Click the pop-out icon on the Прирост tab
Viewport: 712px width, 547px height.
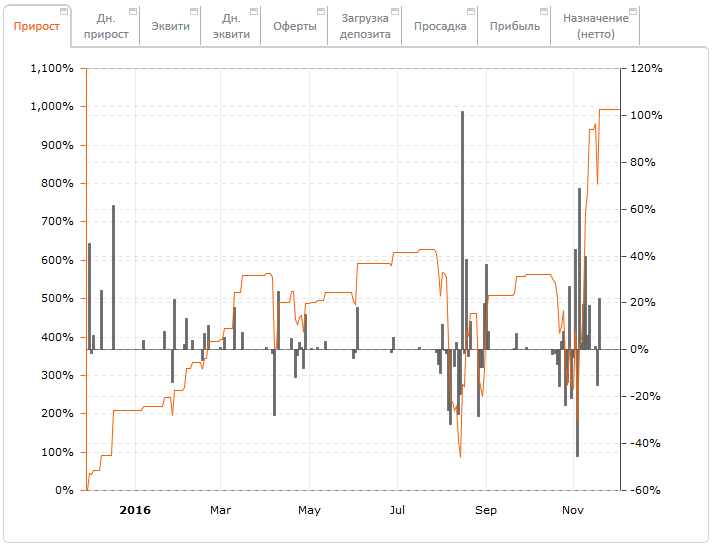(65, 12)
